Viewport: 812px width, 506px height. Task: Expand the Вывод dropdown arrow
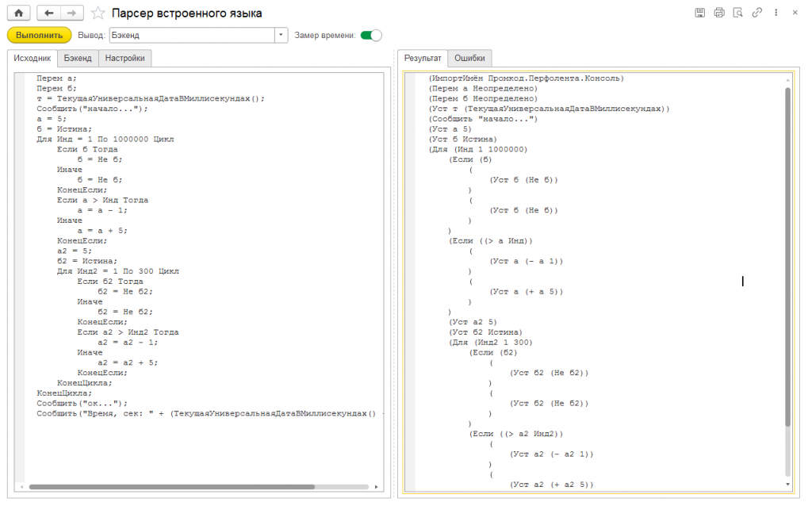(281, 35)
